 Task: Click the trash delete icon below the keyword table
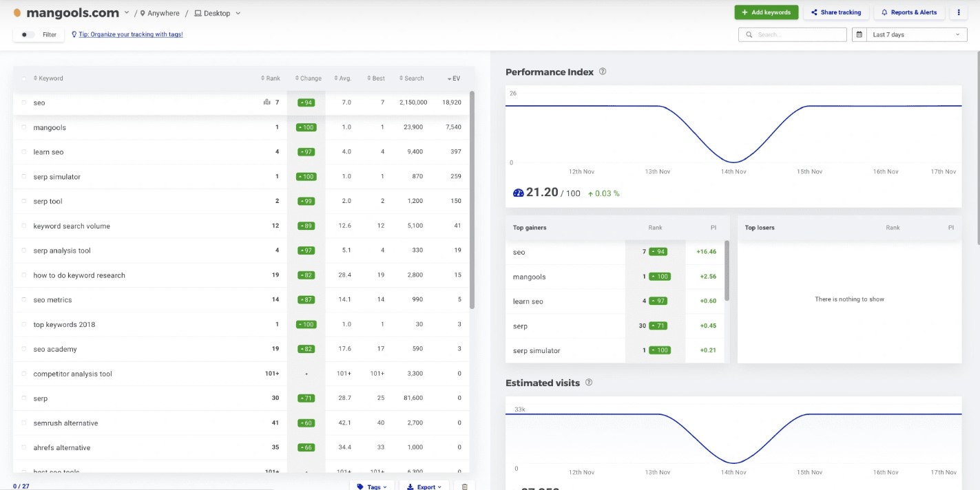[464, 487]
